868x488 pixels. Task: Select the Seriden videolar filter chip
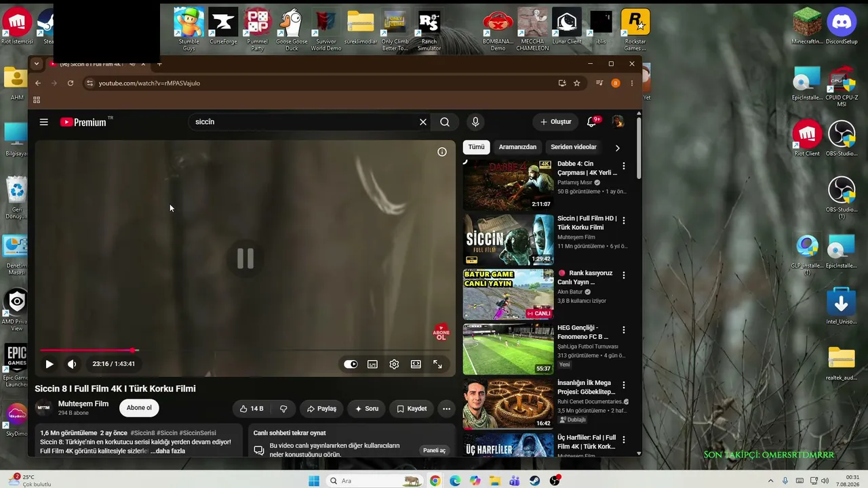tap(574, 147)
